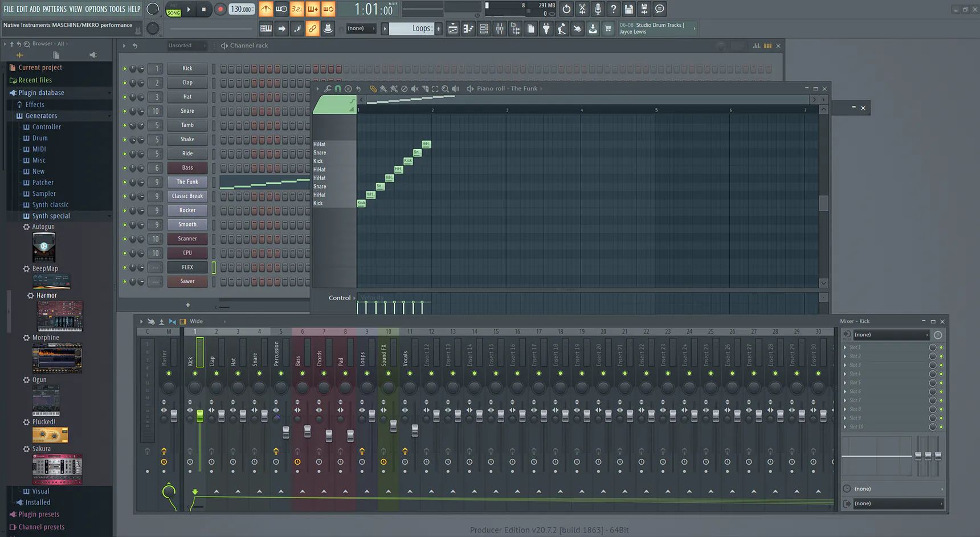Click the scissors cut icon in the toolbar
The height and width of the screenshot is (537, 980).
tap(582, 9)
